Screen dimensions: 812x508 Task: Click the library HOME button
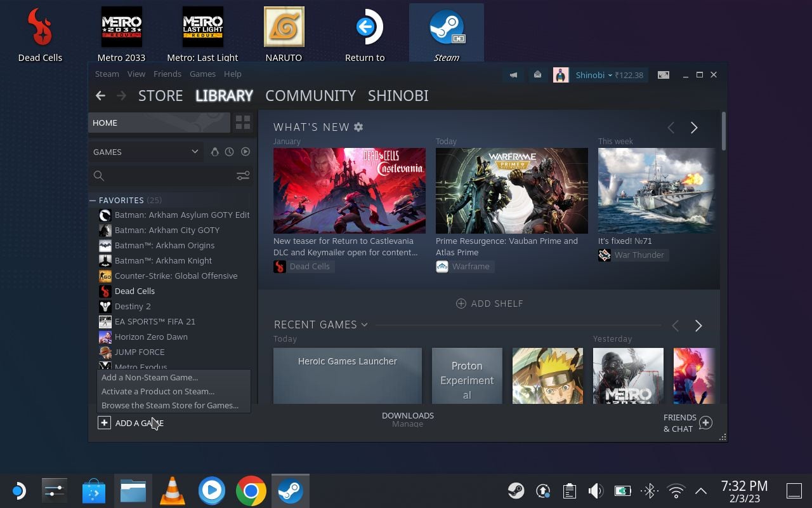159,123
